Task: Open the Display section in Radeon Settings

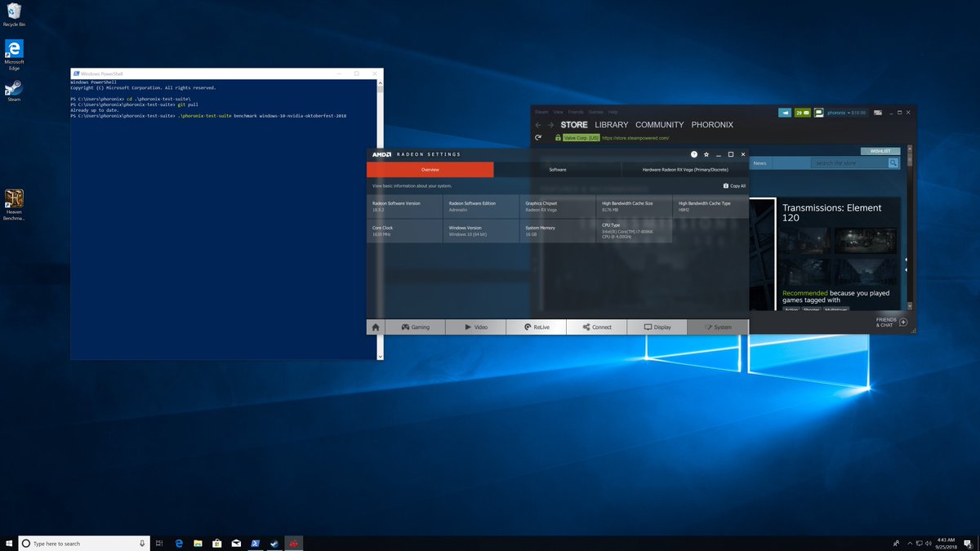Action: [x=657, y=327]
